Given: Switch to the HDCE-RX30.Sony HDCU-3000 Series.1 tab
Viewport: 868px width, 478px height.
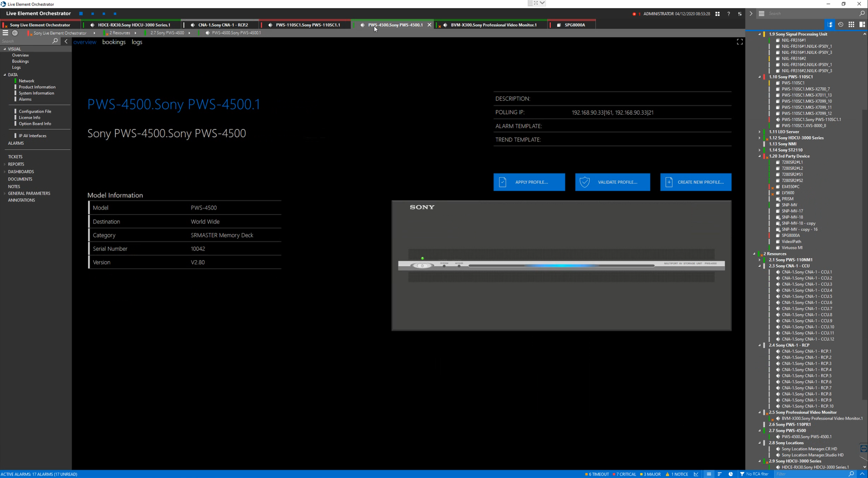Looking at the screenshot, I should point(130,25).
